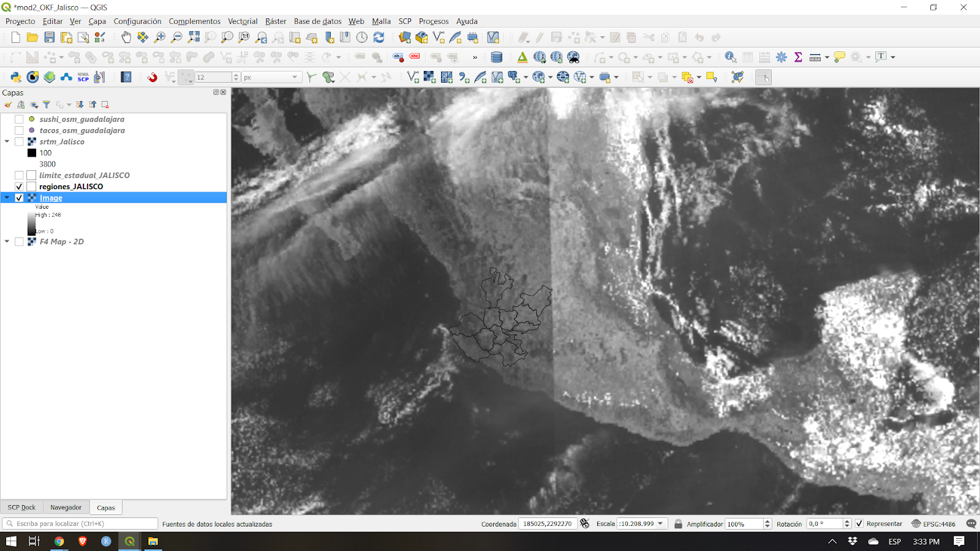Open the Python console
Image resolution: width=980 pixels, height=551 pixels.
16,77
